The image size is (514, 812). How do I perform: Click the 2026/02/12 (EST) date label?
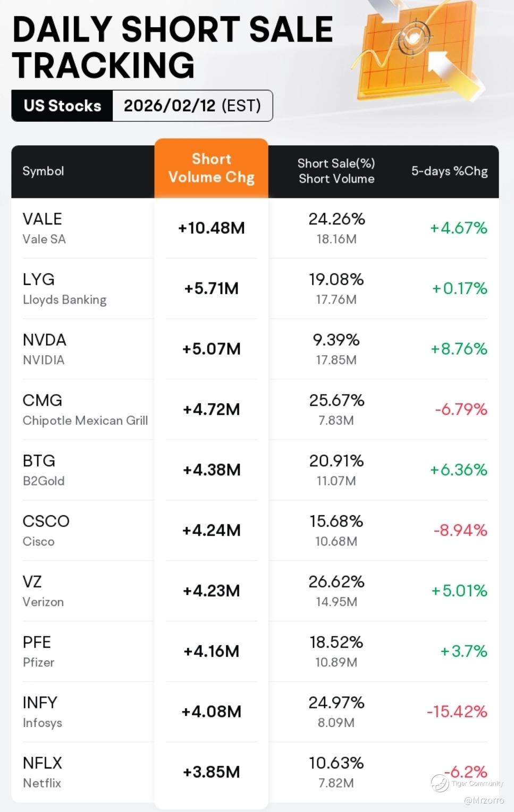192,106
